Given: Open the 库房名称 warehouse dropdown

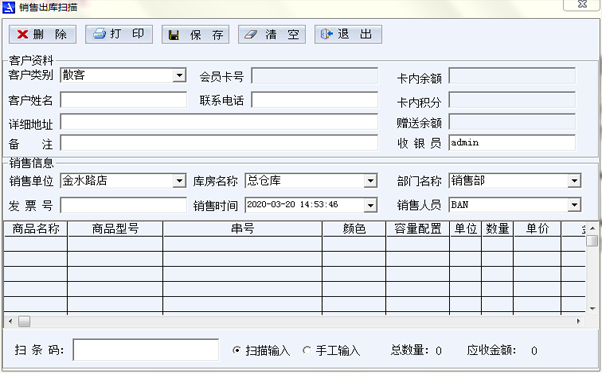Looking at the screenshot, I should [370, 181].
